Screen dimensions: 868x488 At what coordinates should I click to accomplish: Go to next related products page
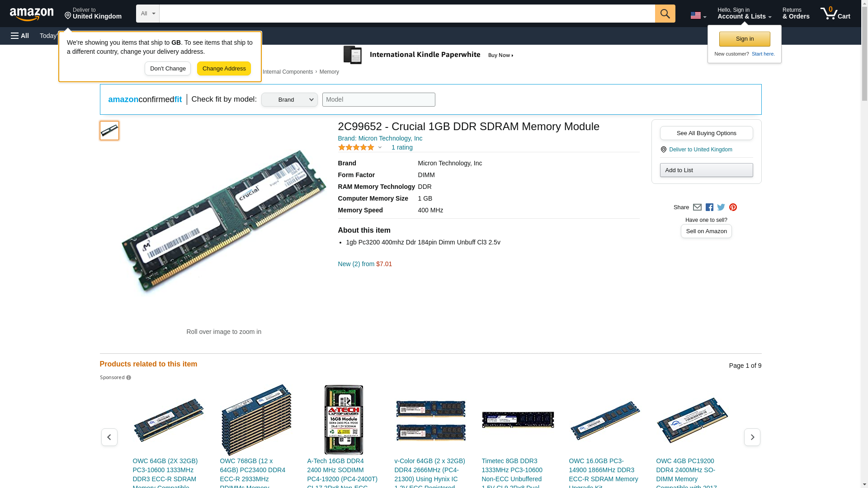(752, 437)
